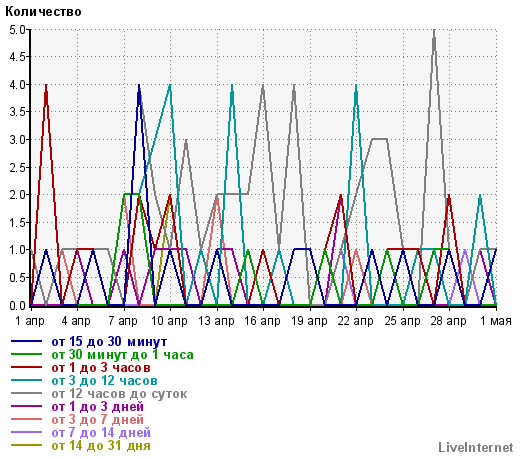Select the 'от 1 до 3 часов' legend entry
The image size is (520, 457).
[101, 368]
